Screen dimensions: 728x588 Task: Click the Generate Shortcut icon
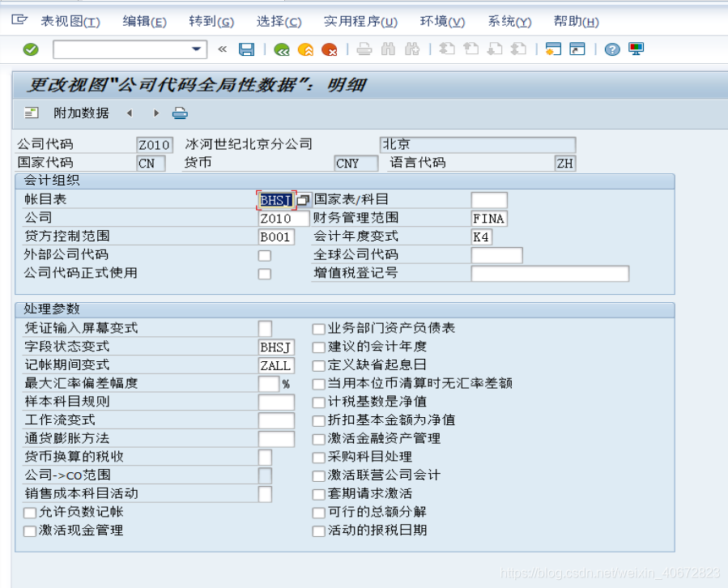click(577, 49)
